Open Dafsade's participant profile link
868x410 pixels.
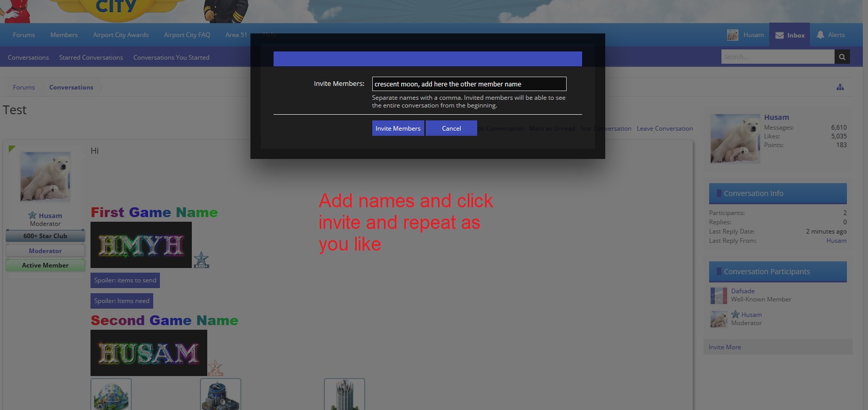[743, 291]
